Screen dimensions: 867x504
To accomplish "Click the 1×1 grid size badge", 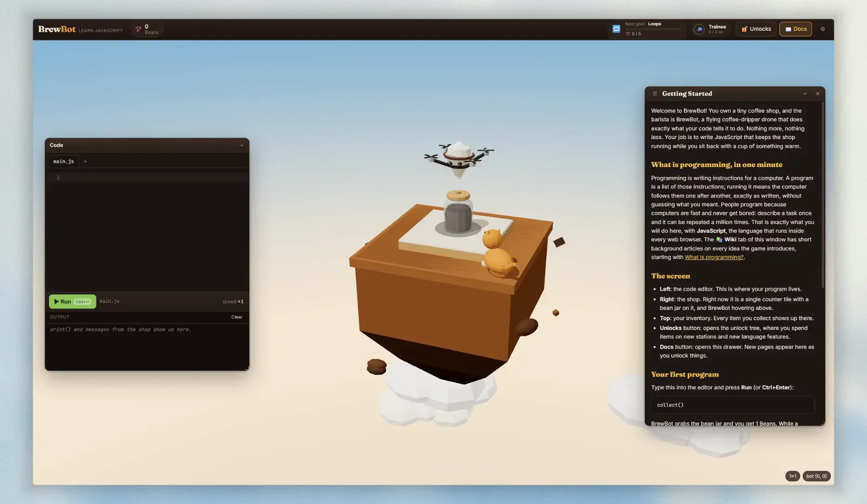I will 792,476.
